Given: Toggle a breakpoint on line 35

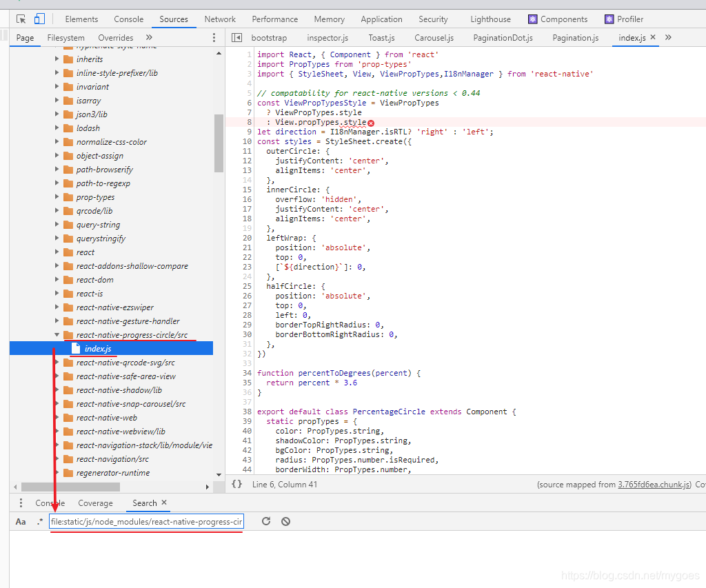Looking at the screenshot, I should coord(247,383).
